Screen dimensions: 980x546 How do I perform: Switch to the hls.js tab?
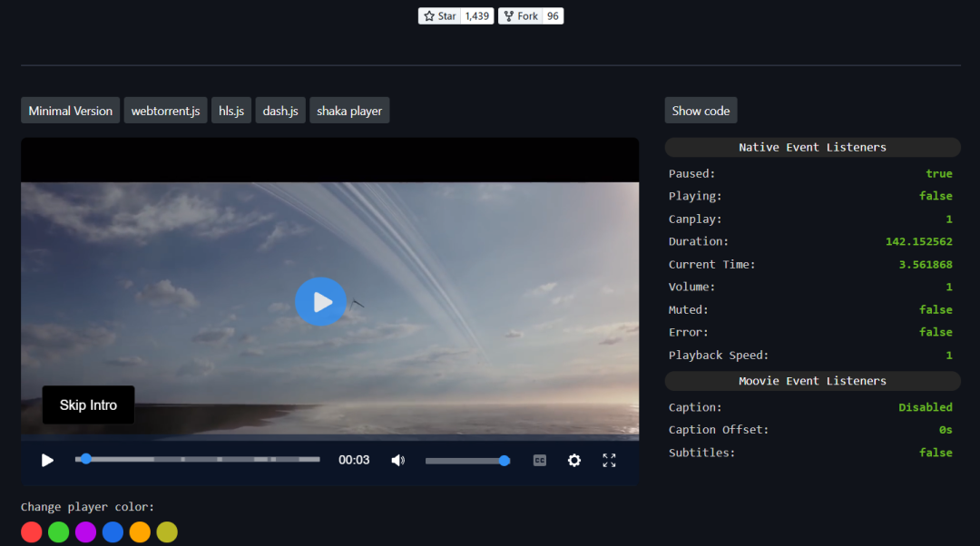(231, 111)
